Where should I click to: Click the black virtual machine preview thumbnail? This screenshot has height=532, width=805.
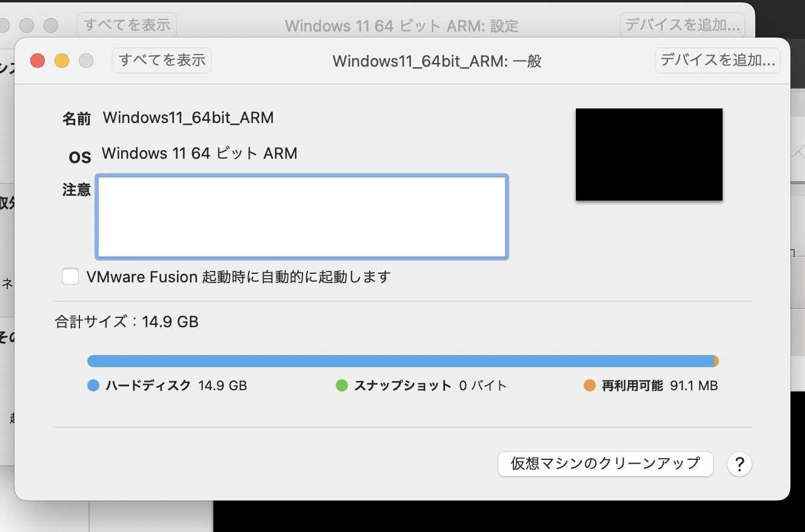[649, 155]
